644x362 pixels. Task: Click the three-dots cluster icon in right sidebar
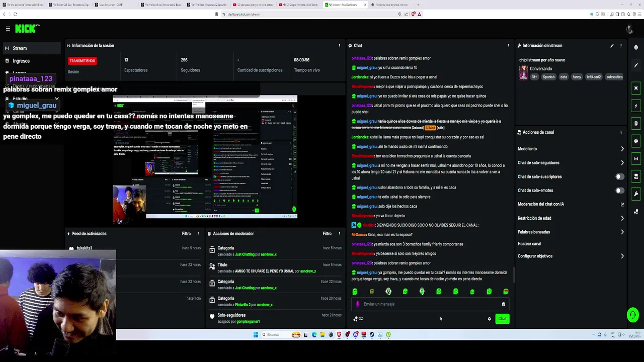636,212
